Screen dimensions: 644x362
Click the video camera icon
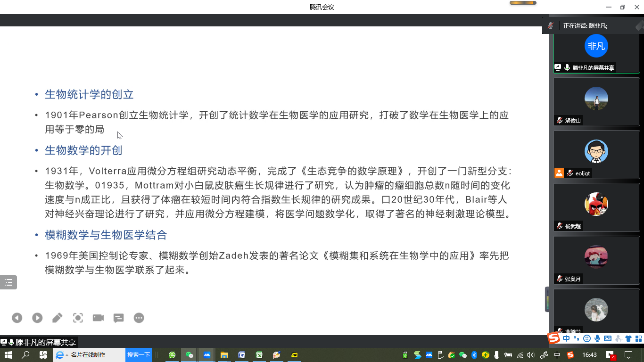(98, 318)
